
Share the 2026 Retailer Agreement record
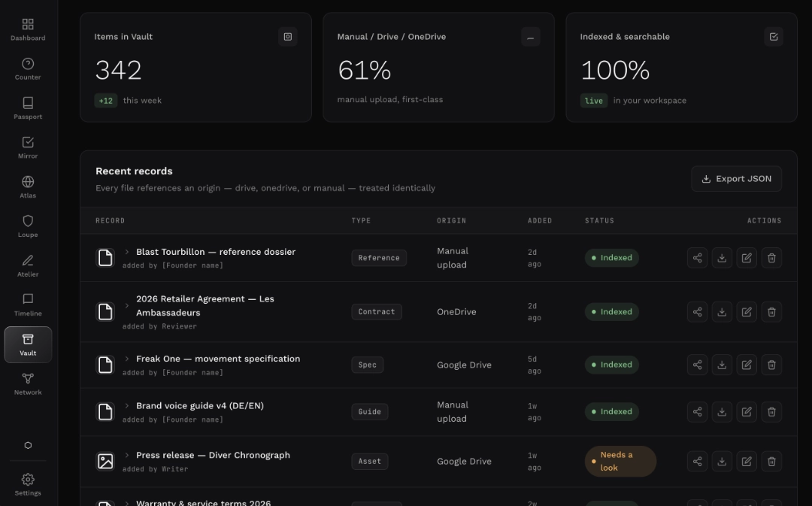tap(698, 312)
